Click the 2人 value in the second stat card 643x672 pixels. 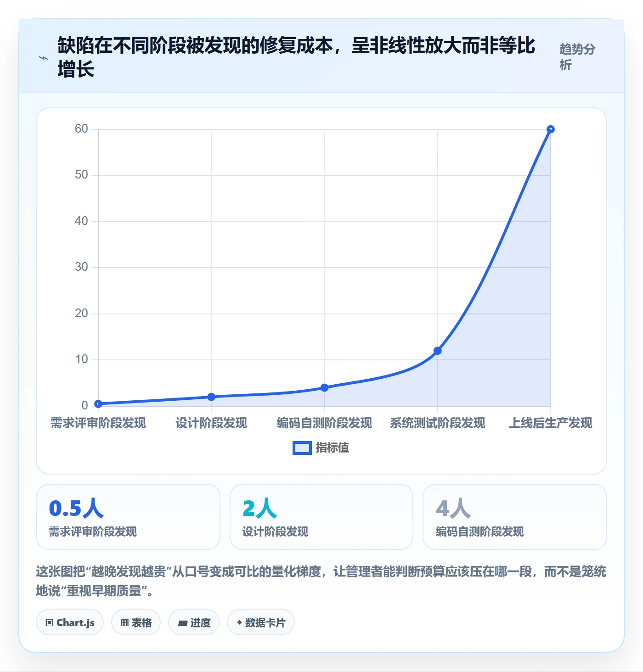[259, 509]
